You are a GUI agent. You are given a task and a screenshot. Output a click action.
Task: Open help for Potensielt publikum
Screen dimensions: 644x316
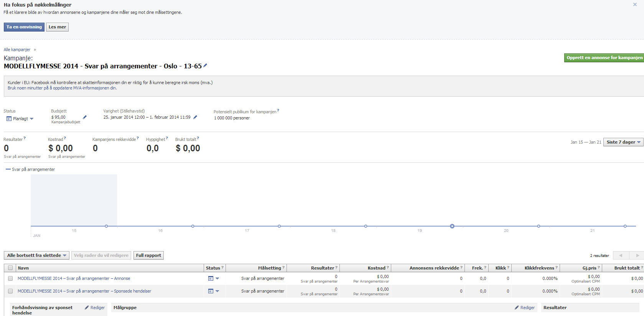(x=278, y=111)
